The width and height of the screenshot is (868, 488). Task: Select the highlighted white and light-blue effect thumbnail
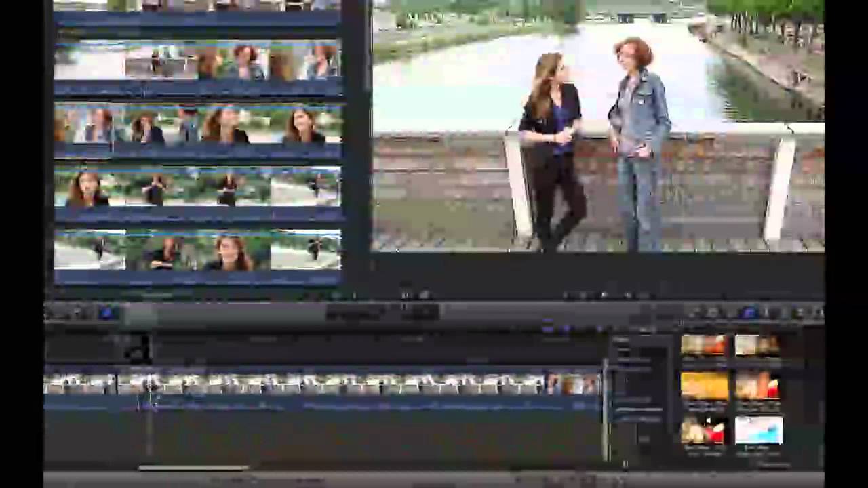tap(758, 430)
